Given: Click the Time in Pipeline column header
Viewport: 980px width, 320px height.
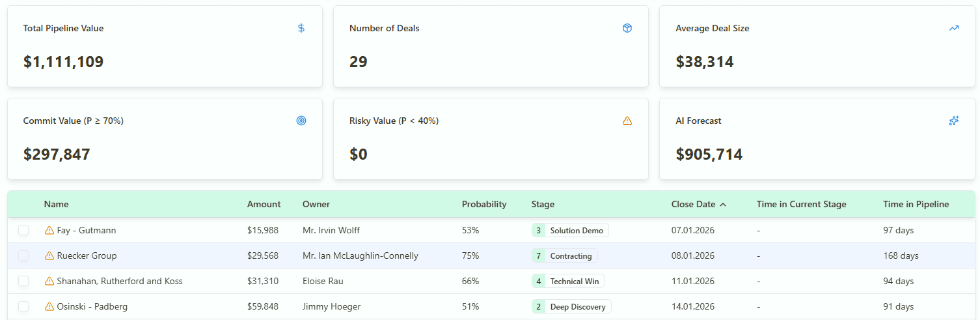Looking at the screenshot, I should pyautogui.click(x=916, y=204).
